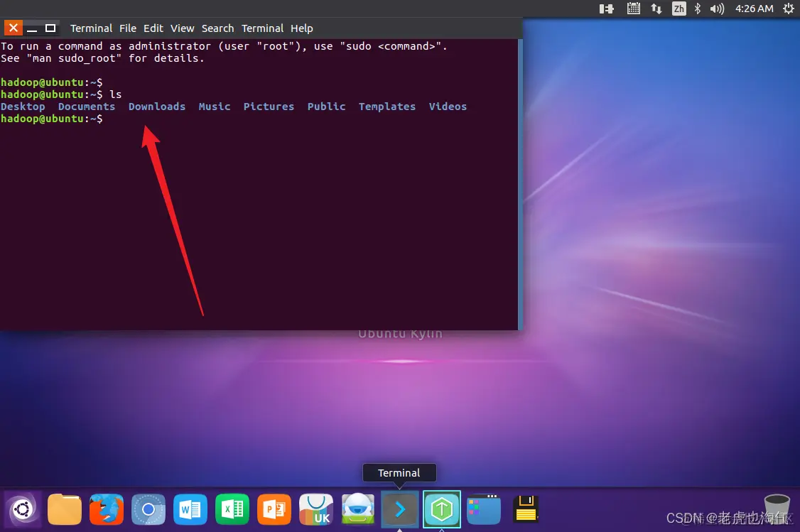800x532 pixels.
Task: Click the Pictures directory name
Action: click(x=269, y=107)
